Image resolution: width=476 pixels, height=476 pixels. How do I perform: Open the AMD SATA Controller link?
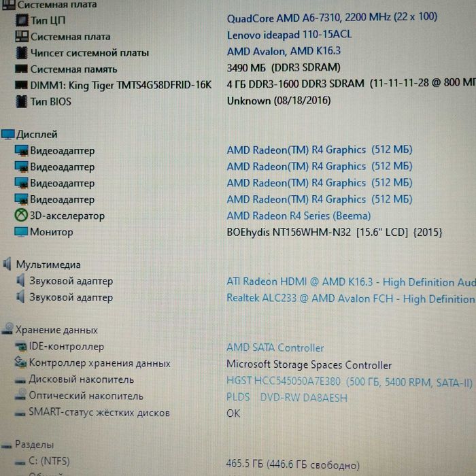[275, 347]
